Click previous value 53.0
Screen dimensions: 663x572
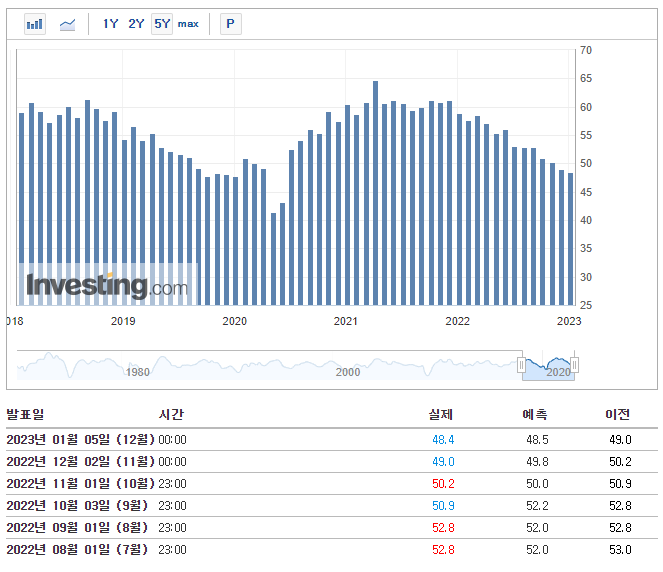pos(620,550)
